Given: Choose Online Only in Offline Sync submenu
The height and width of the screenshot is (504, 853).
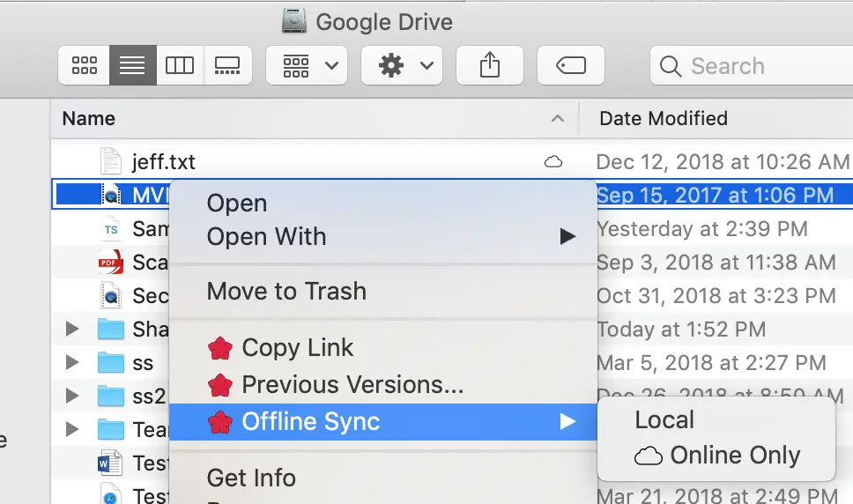Looking at the screenshot, I should coord(716,455).
